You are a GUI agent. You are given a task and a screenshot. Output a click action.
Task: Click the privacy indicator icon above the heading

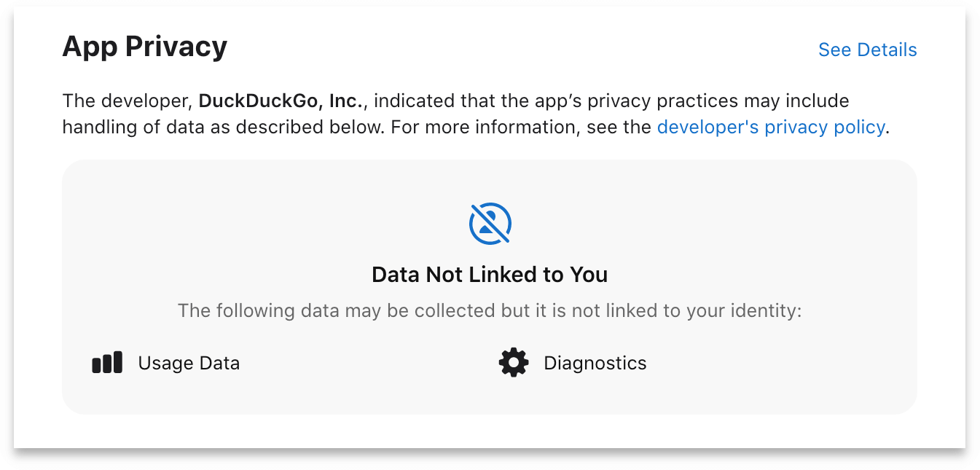[x=490, y=223]
